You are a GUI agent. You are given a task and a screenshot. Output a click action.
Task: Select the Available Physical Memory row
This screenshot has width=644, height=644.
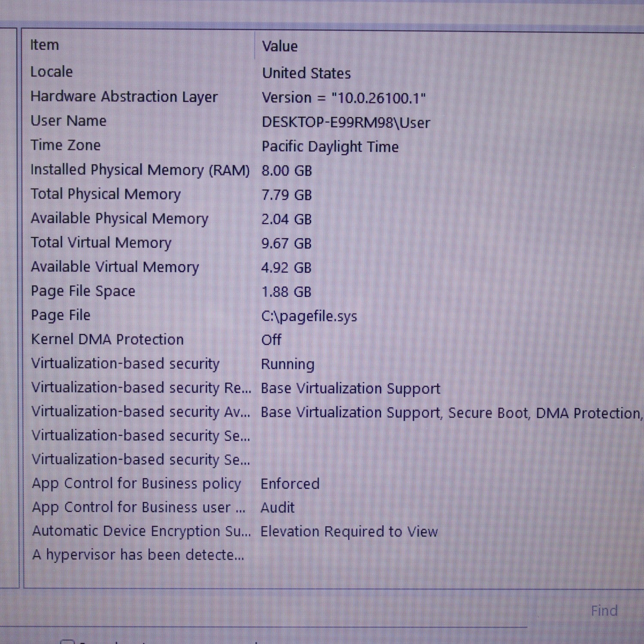coord(119,219)
